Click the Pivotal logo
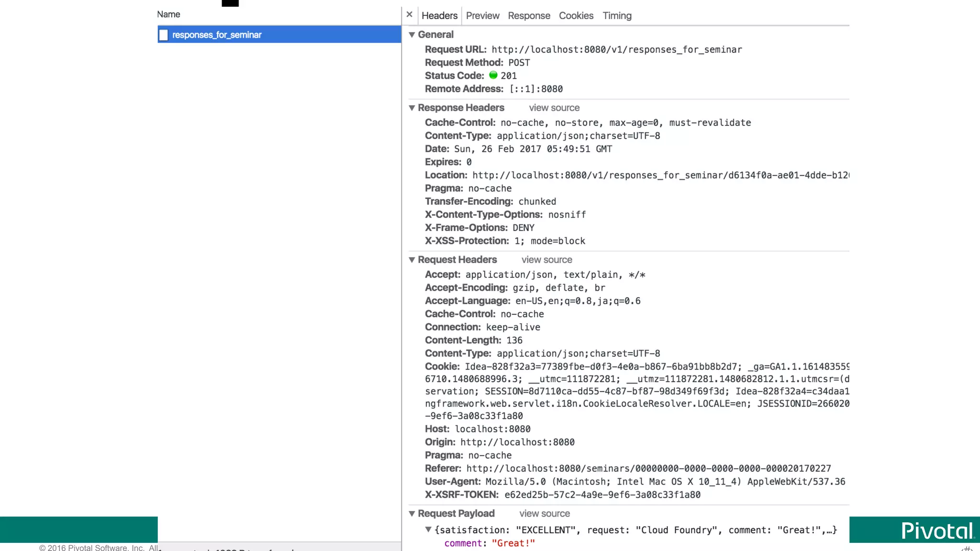Viewport: 980px width, 551px height. tap(937, 530)
